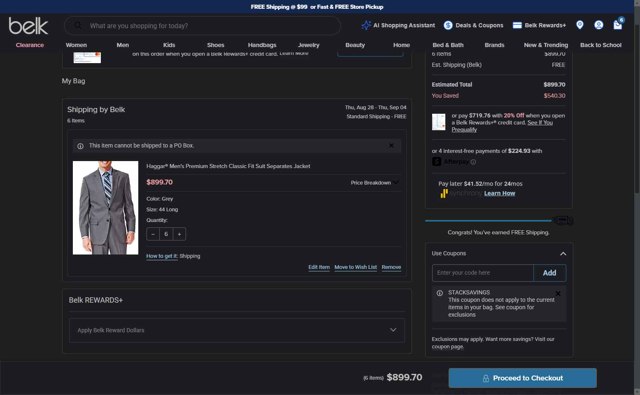Click the Belk credit card image in summary
The height and width of the screenshot is (395, 640).
coord(439,122)
